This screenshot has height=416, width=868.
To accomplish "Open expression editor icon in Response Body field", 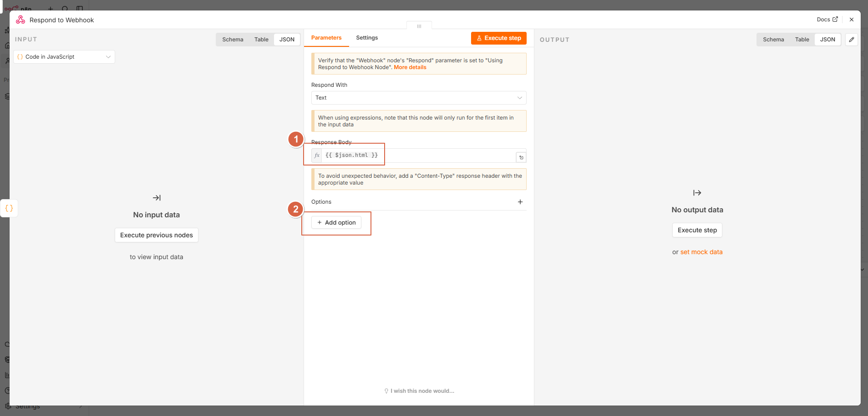I will 521,157.
